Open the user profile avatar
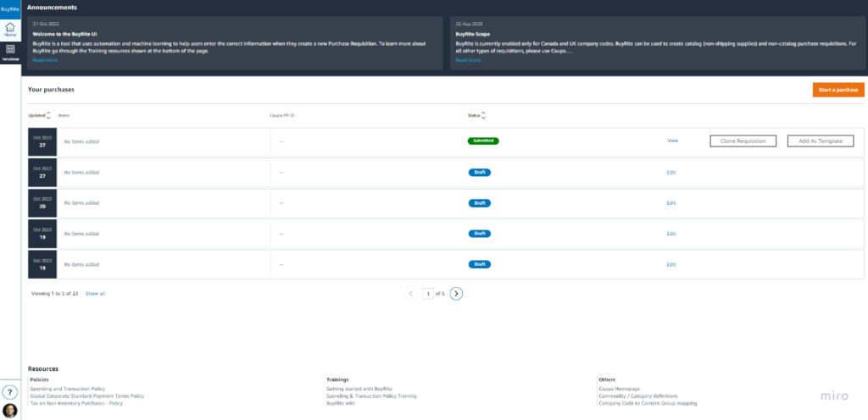The height and width of the screenshot is (420, 868). click(10, 411)
